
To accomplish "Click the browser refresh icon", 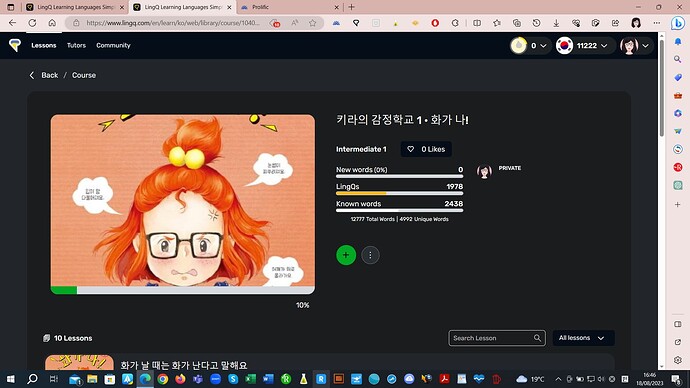I will 32,23.
